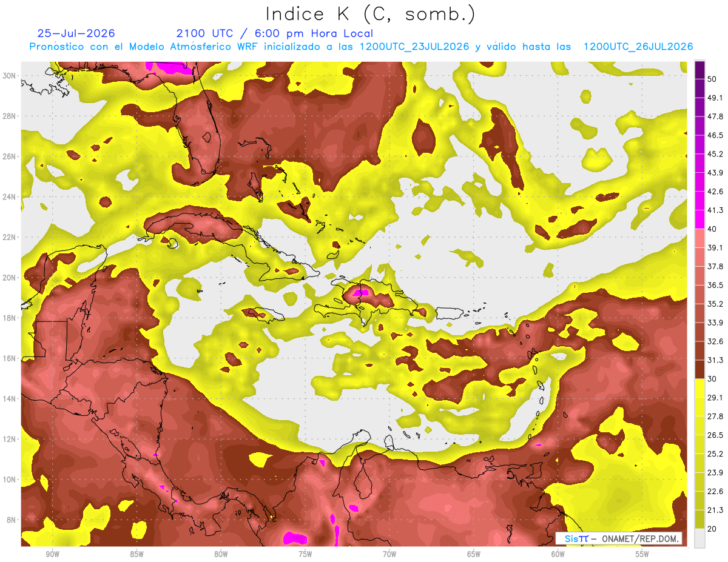
Task: Pick the bright yellow swatch between 29.1 and 30
Action: click(x=699, y=388)
